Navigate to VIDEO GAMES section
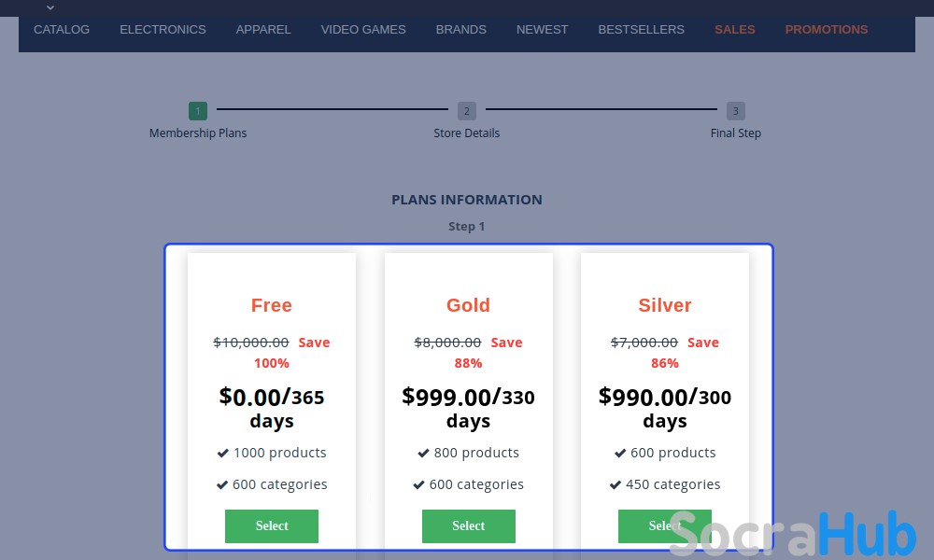This screenshot has height=560, width=934. pos(363,29)
